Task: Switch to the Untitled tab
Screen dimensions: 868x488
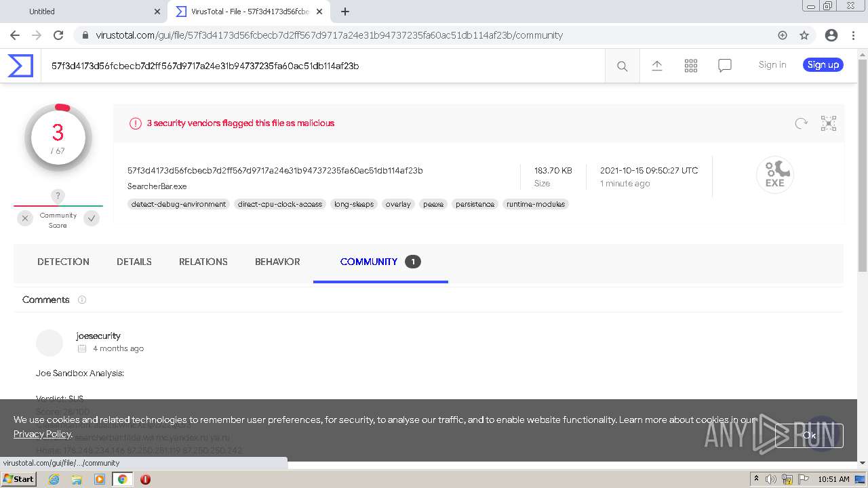Action: click(83, 12)
